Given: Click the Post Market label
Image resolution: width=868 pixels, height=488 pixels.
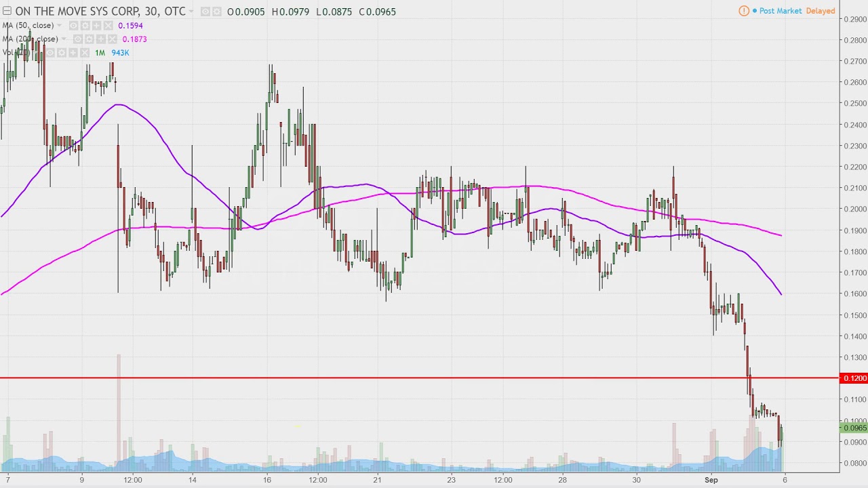Looking at the screenshot, I should tap(781, 11).
